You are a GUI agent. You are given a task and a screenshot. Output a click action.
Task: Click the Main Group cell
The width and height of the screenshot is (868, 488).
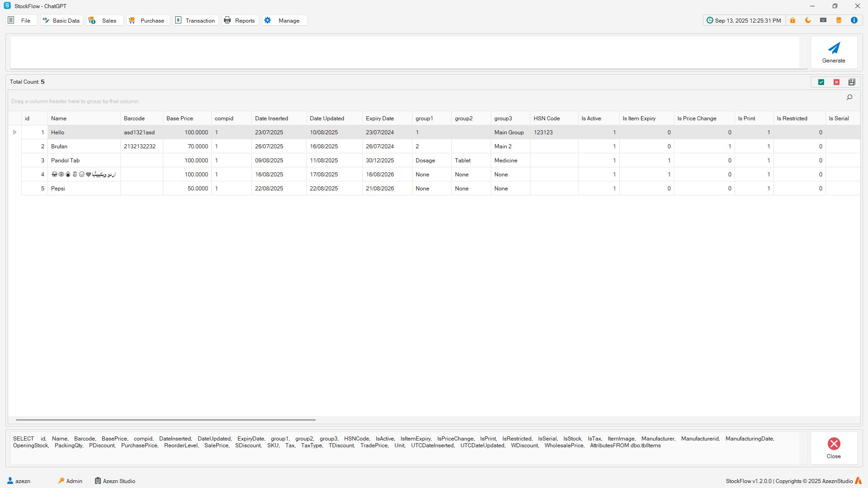(x=511, y=133)
